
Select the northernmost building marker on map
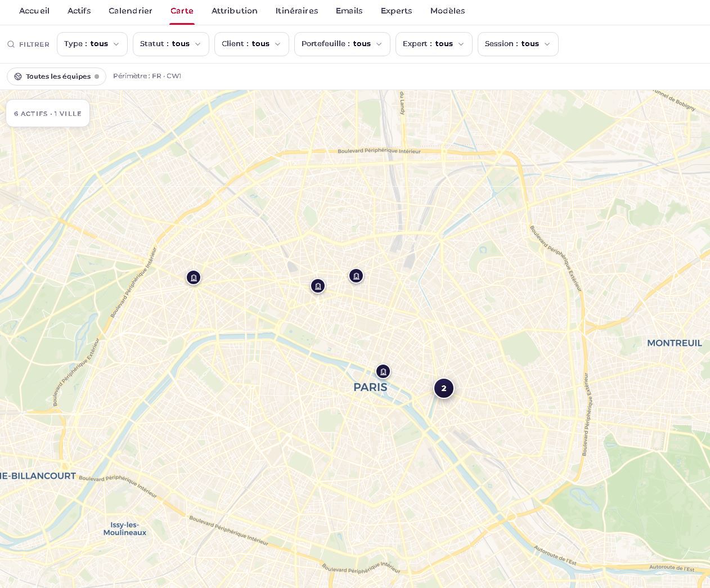coord(356,276)
